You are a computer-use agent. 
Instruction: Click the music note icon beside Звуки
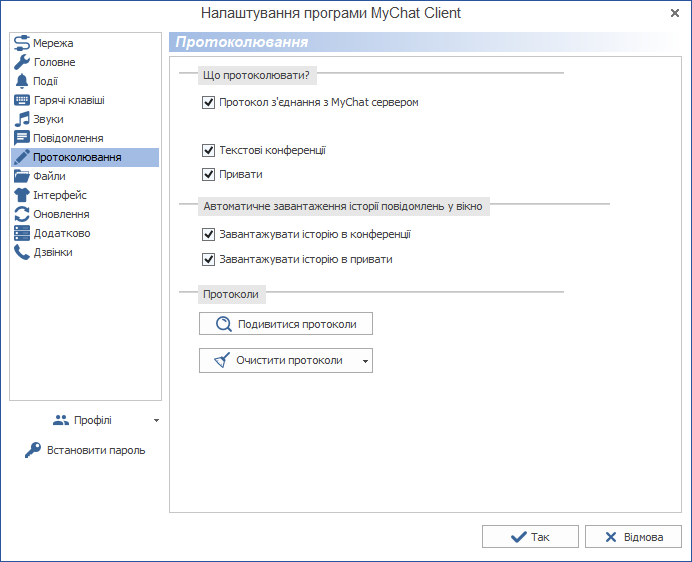(x=21, y=119)
